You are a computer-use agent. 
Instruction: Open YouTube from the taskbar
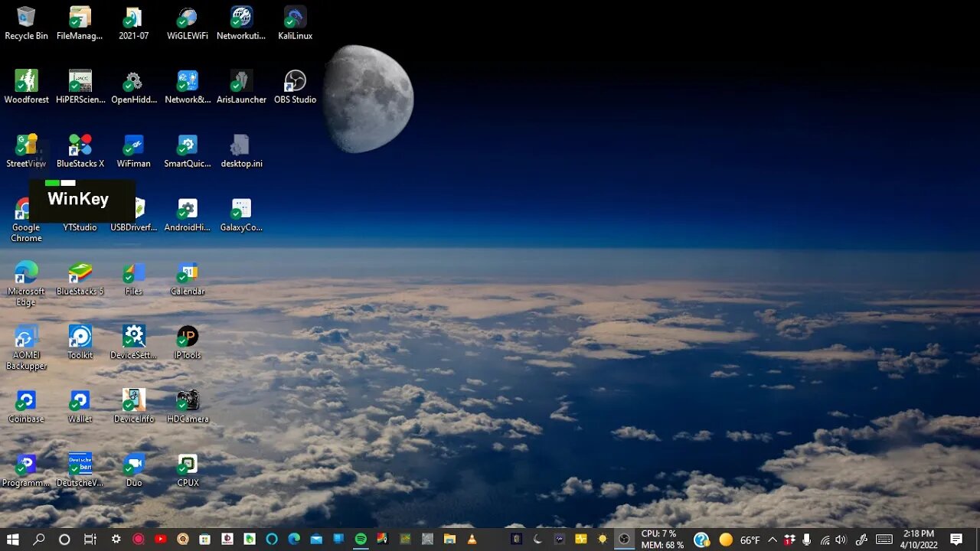161,540
